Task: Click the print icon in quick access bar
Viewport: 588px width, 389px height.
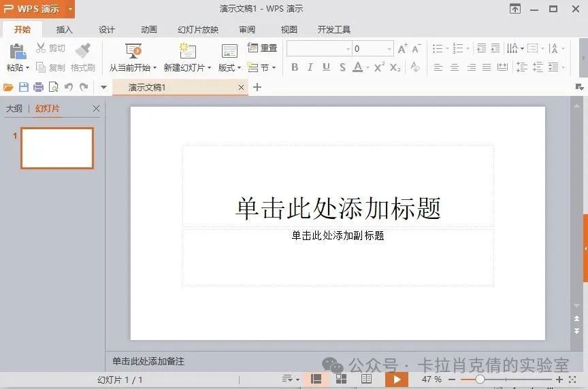Action: 38,87
